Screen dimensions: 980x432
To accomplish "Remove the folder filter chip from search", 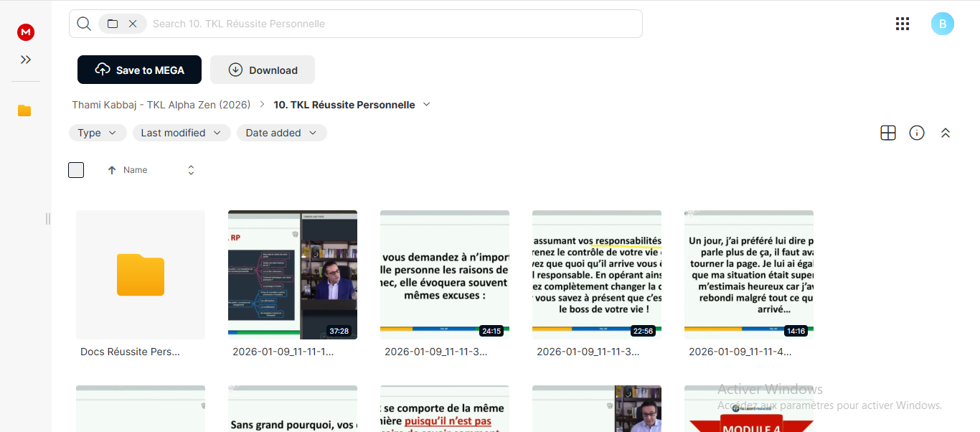I will 133,24.
